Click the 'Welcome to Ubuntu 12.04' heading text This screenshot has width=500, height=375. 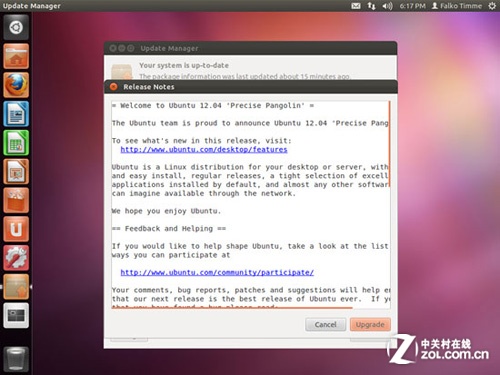coord(213,106)
